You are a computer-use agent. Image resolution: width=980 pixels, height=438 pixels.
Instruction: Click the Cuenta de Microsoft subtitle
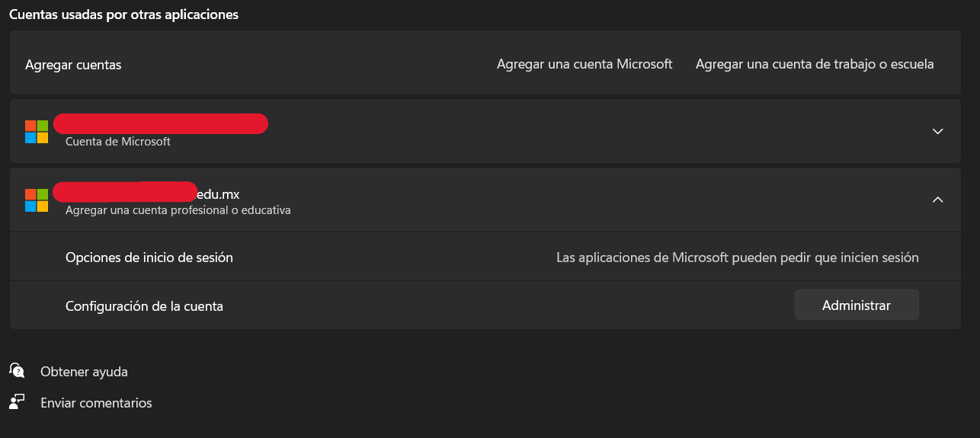pos(118,142)
